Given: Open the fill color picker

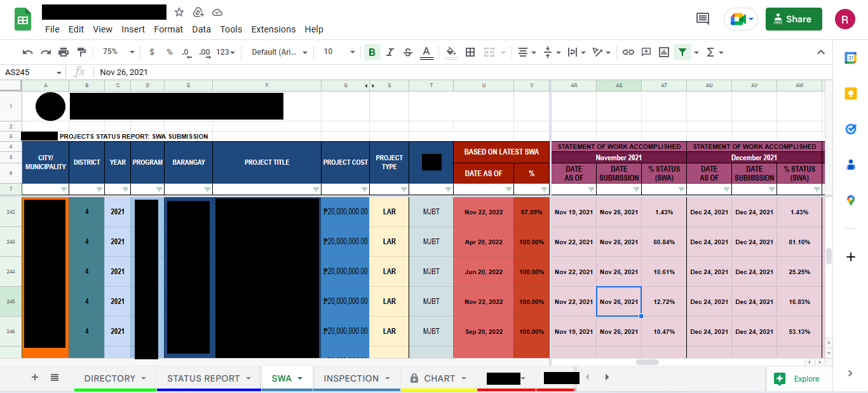Looking at the screenshot, I should [451, 52].
